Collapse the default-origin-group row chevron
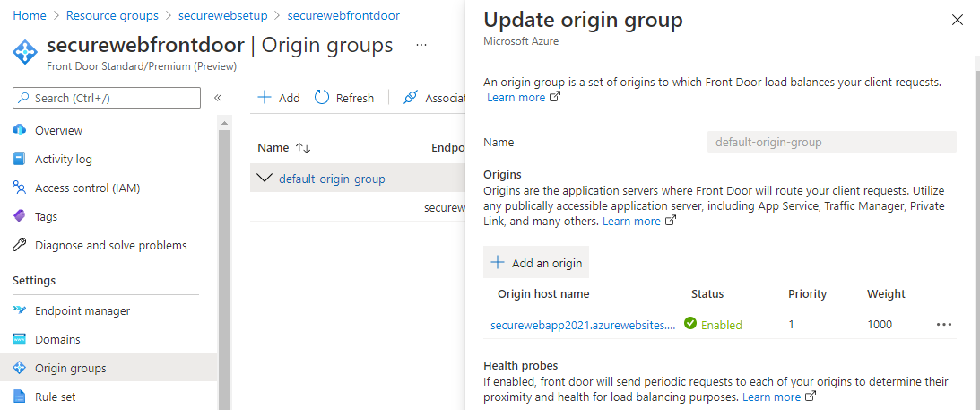The height and width of the screenshot is (410, 980). (x=265, y=179)
